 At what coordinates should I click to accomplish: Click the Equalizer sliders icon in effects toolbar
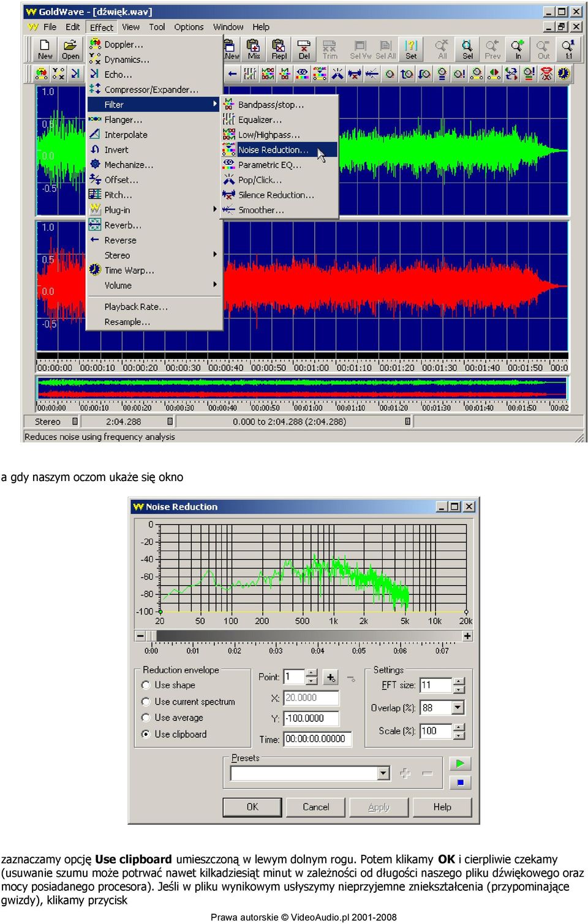250,74
